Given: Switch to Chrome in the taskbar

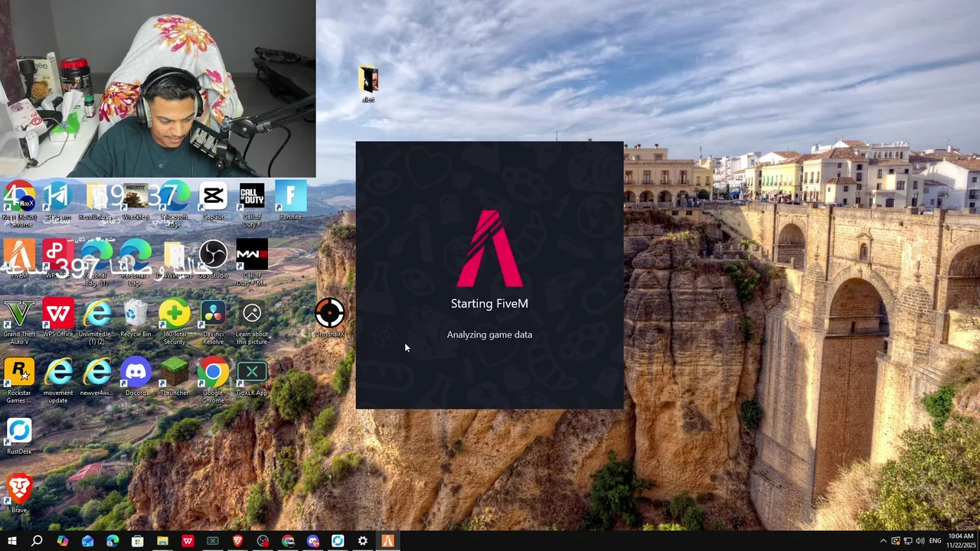Looking at the screenshot, I should pos(288,541).
